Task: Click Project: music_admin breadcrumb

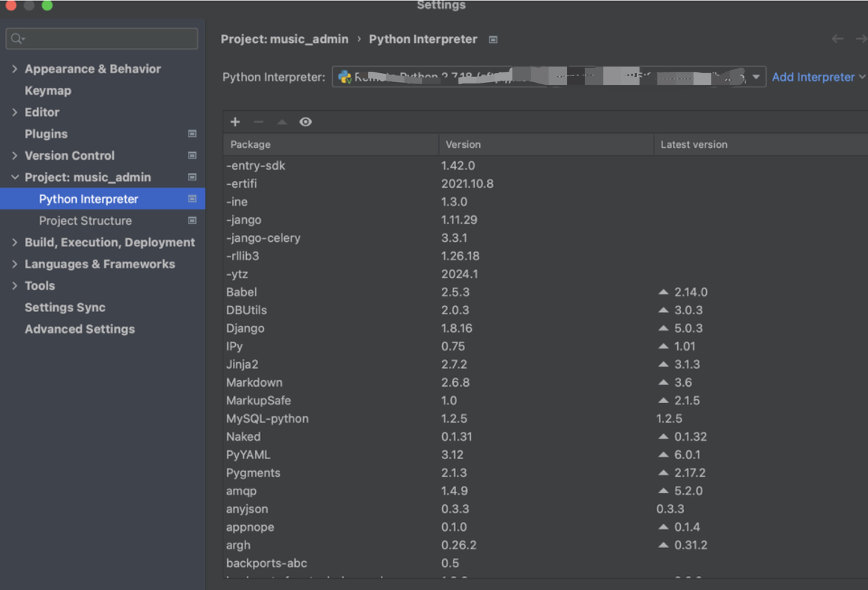Action: tap(284, 39)
